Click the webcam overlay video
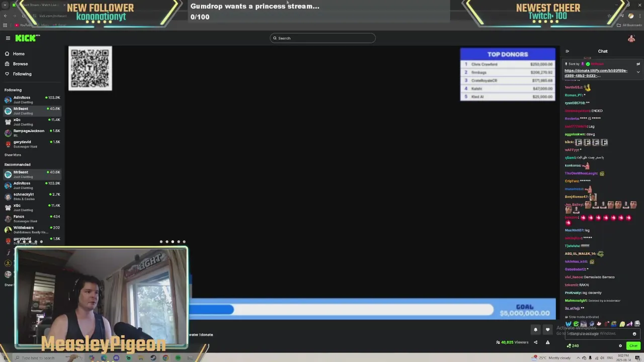644x362 pixels. (x=102, y=297)
